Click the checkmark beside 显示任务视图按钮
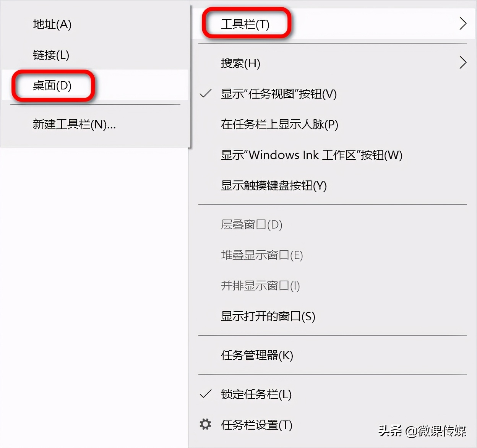Screen dimensions: 477x448 click(205, 94)
